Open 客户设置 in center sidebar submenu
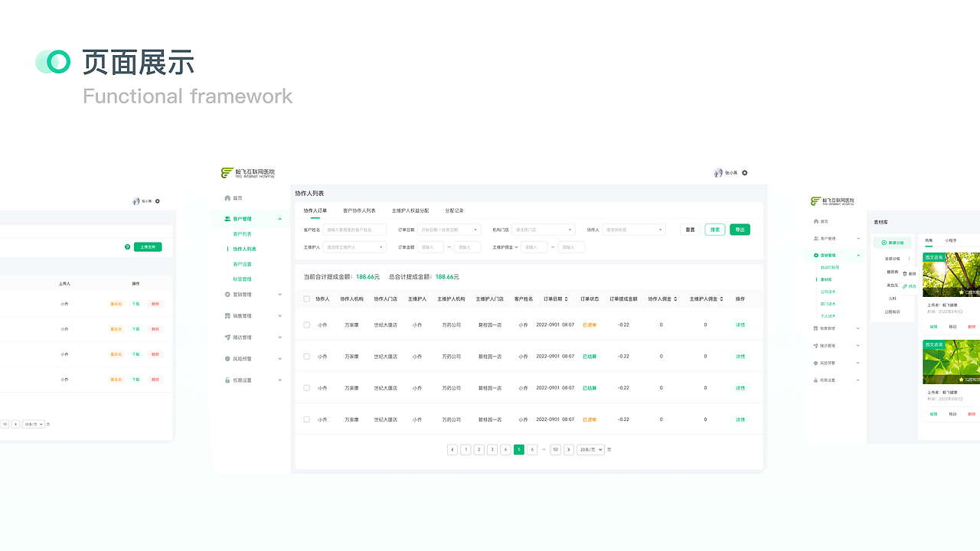 click(242, 264)
